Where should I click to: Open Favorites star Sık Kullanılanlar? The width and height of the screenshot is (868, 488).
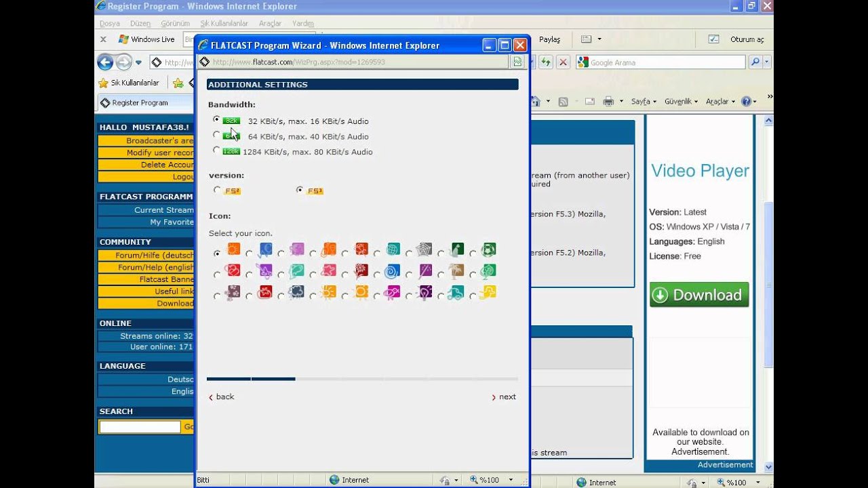(130, 83)
